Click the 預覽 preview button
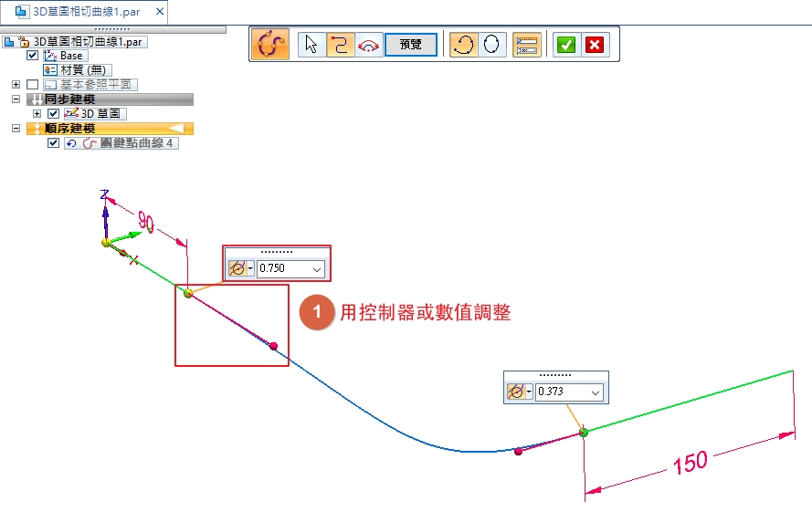 click(410, 44)
